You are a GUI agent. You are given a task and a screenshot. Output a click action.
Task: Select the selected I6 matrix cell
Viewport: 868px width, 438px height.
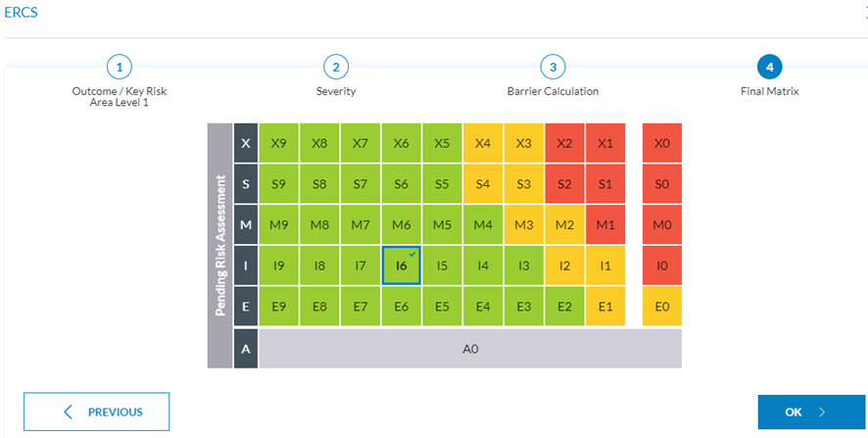tap(401, 266)
